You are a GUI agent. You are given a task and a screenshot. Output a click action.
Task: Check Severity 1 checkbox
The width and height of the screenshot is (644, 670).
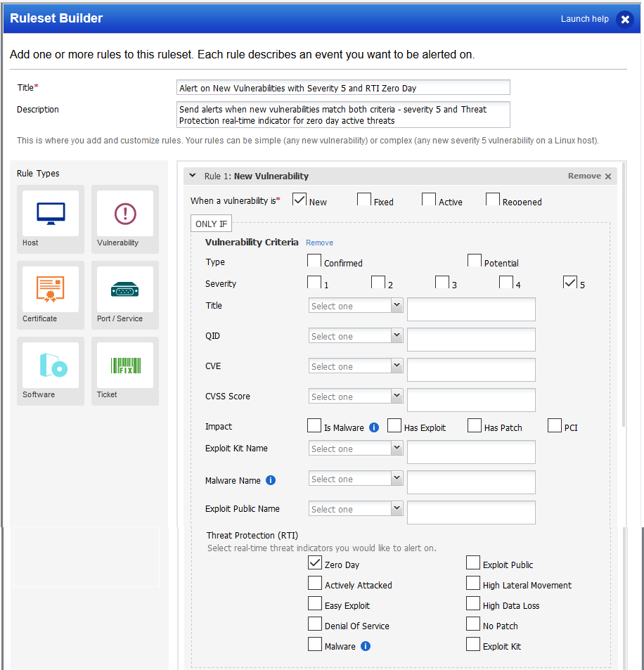pos(314,282)
